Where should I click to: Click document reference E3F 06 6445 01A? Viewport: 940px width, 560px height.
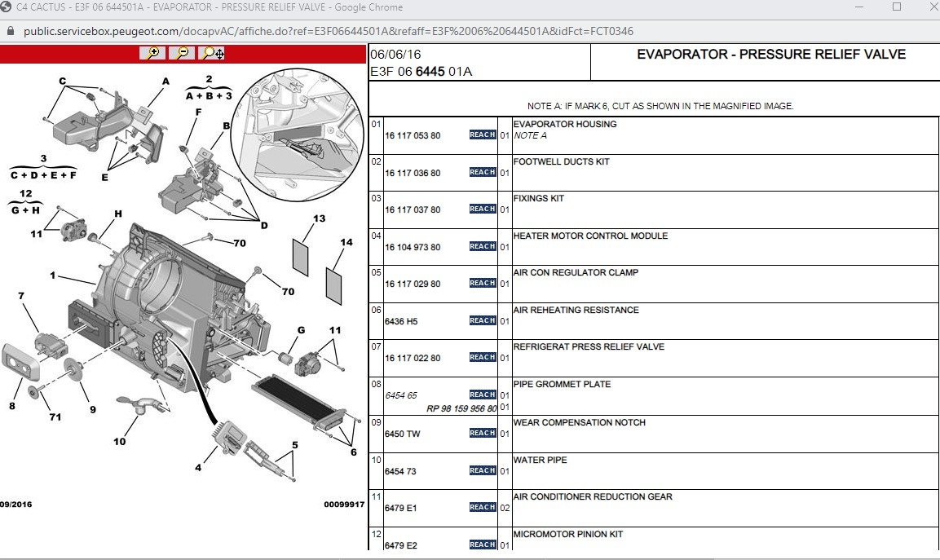[421, 72]
